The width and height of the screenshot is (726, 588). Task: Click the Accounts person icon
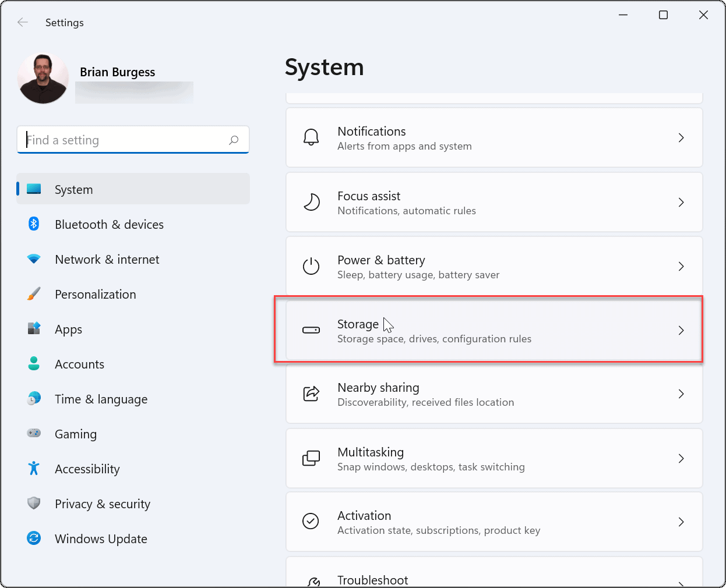(34, 363)
